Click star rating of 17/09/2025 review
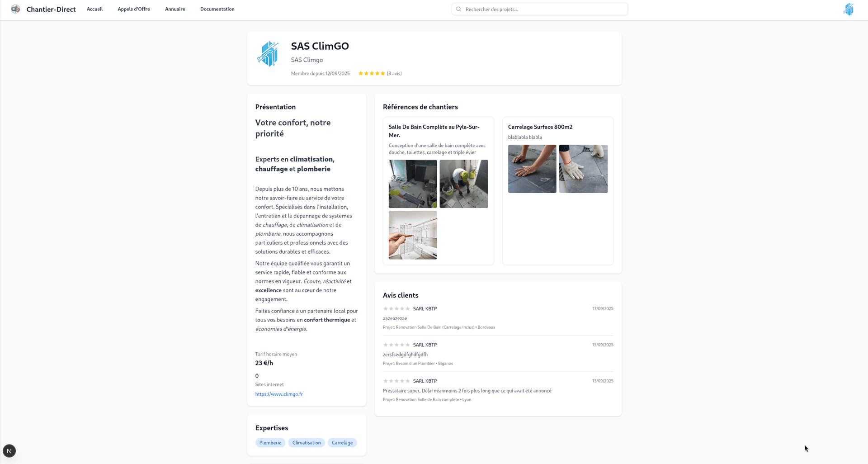The height and width of the screenshot is (464, 868). tap(396, 309)
